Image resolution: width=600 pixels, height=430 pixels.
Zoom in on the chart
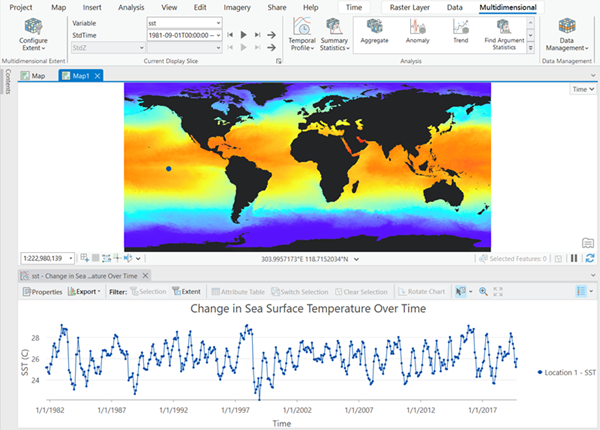483,291
